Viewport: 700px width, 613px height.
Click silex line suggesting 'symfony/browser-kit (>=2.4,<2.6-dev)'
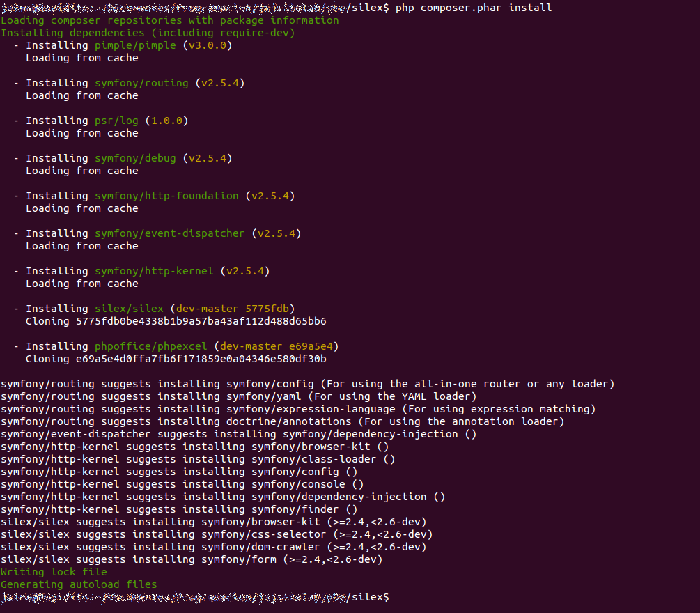coord(214,521)
